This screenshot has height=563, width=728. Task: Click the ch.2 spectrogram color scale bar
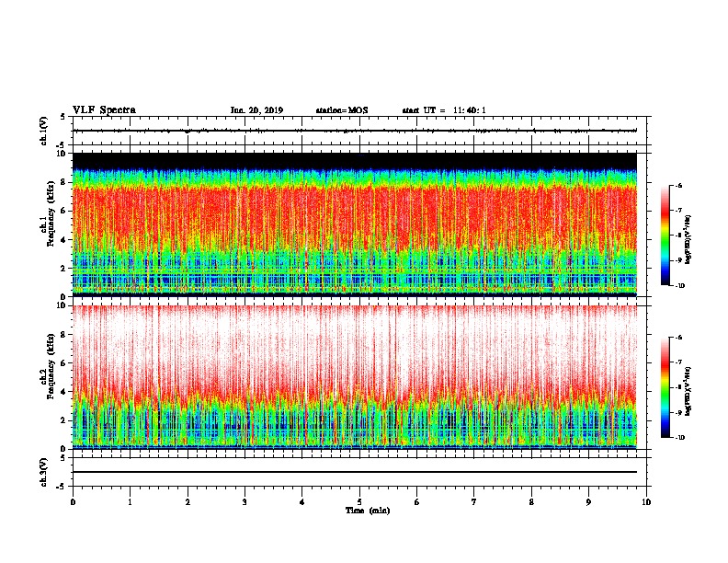click(x=665, y=387)
